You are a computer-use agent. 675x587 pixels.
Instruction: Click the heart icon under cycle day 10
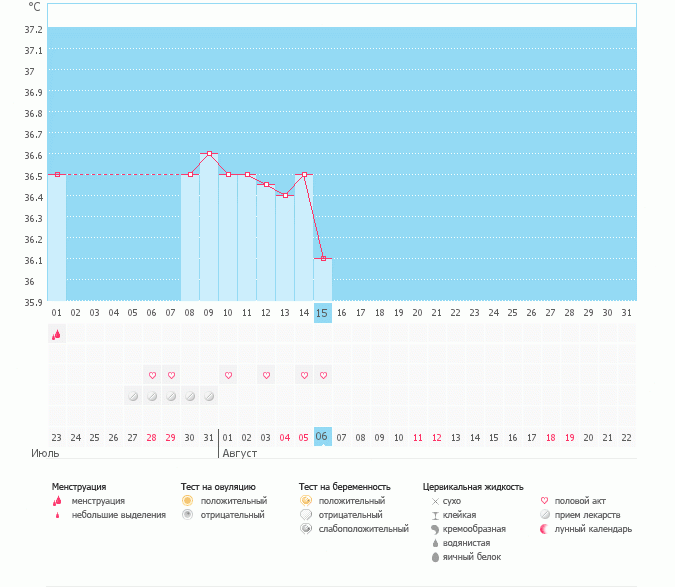tap(228, 375)
